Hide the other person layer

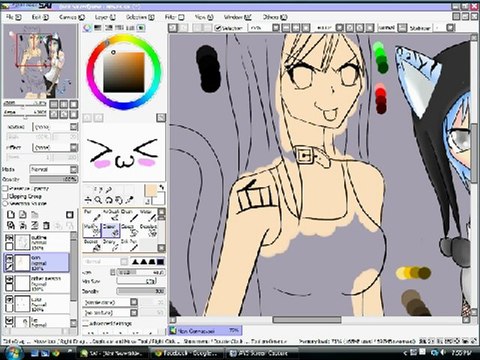click(x=9, y=279)
